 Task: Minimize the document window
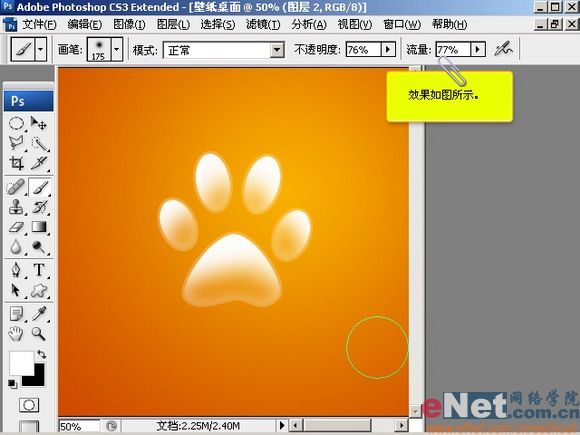click(540, 24)
